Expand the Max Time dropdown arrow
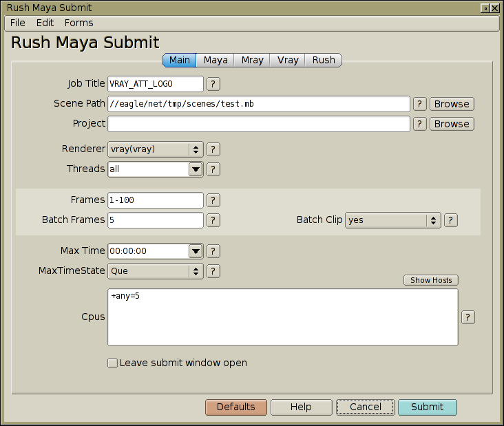 tap(196, 251)
